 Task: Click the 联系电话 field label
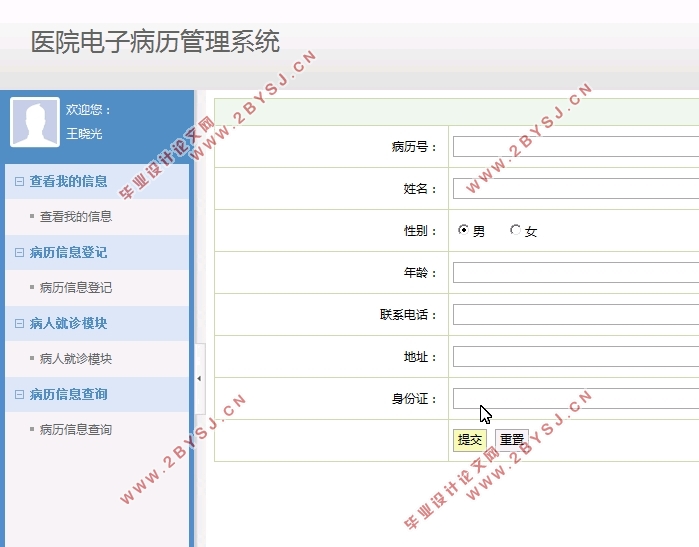tap(408, 315)
